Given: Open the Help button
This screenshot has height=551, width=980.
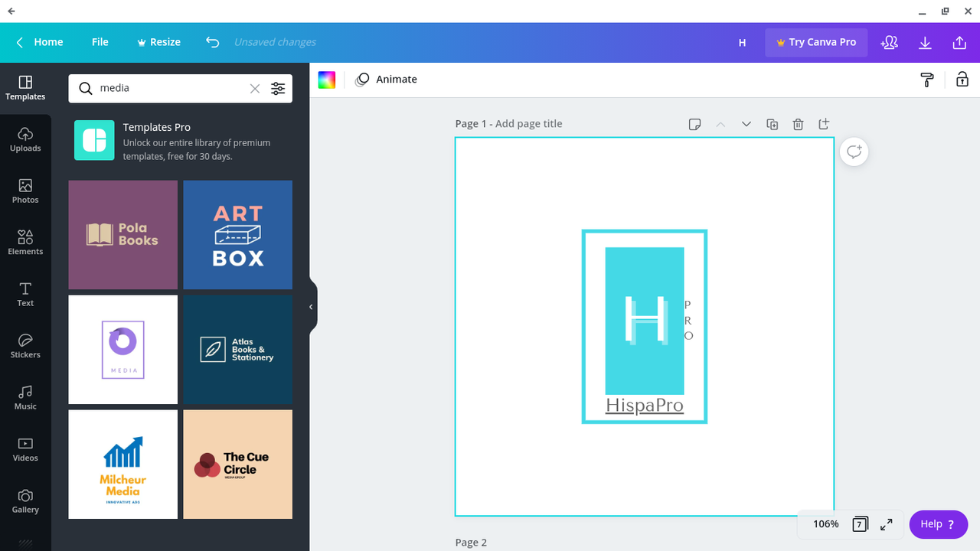Looking at the screenshot, I should tap(939, 524).
